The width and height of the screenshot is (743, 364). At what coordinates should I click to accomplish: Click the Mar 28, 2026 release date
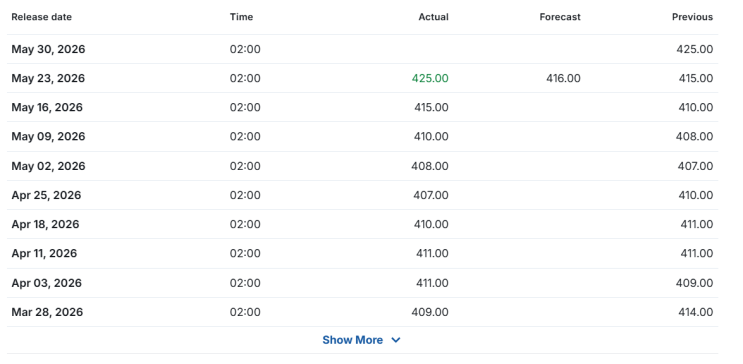click(x=47, y=312)
